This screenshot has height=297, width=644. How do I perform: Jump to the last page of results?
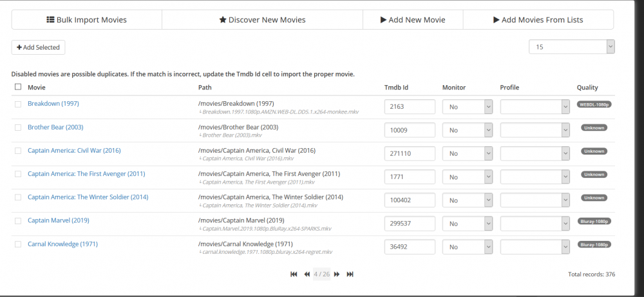pyautogui.click(x=350, y=274)
